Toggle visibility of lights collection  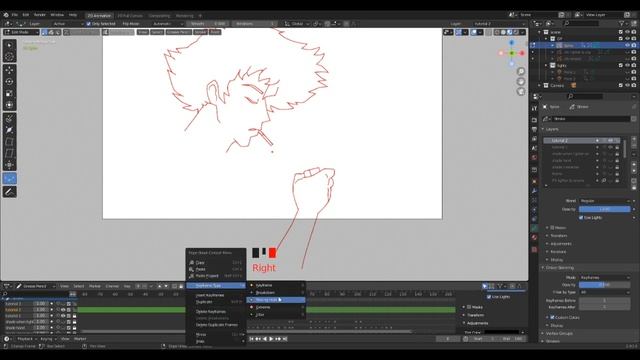coord(627,65)
